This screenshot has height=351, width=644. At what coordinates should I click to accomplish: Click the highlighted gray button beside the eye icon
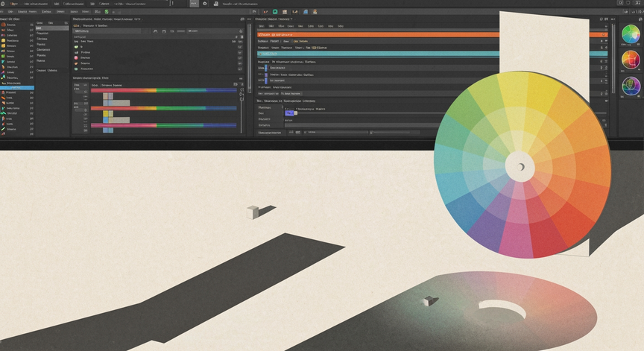pyautogui.click(x=195, y=4)
